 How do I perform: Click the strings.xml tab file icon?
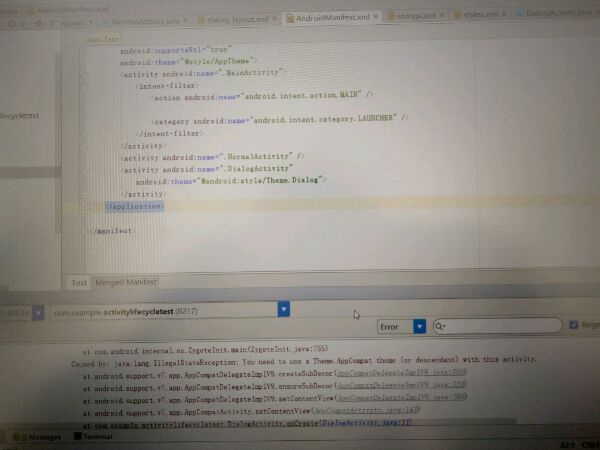[x=391, y=16]
